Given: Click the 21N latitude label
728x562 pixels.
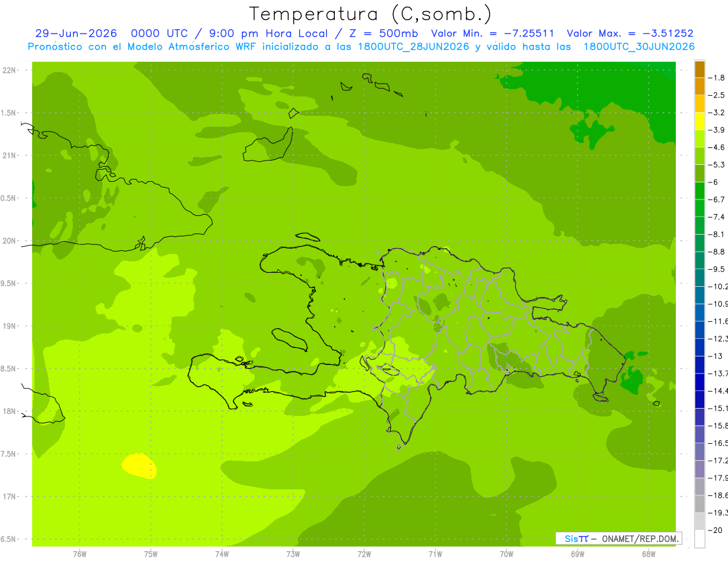Looking at the screenshot, I should (x=10, y=156).
